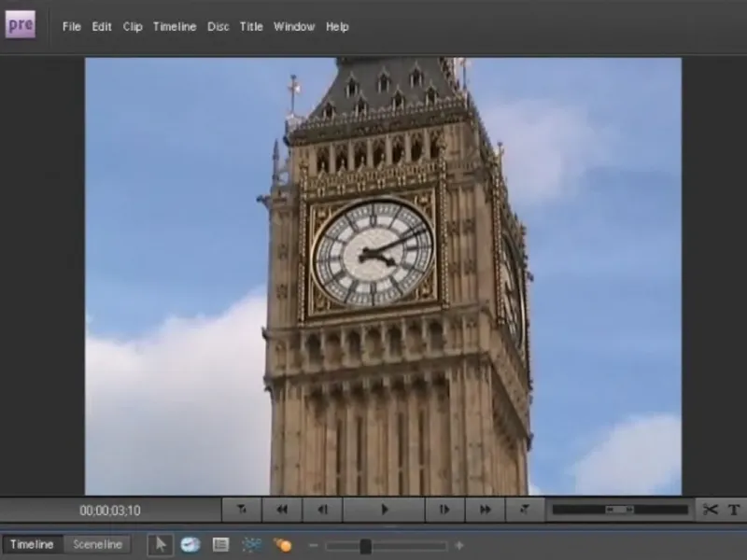The image size is (747, 560).
Task: Switch to the Sceneline tab
Action: pos(98,544)
